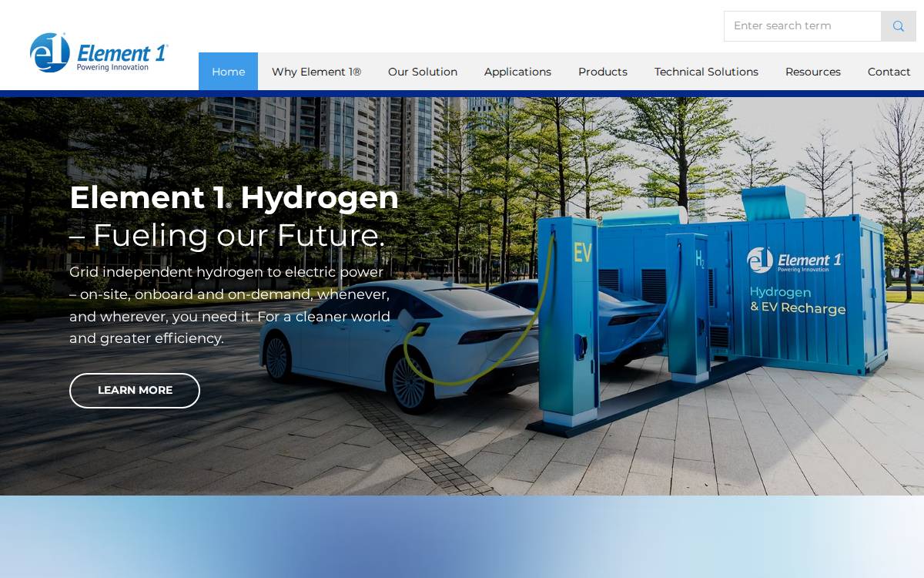Open the Resources menu item
This screenshot has width=924, height=578.
pos(813,72)
